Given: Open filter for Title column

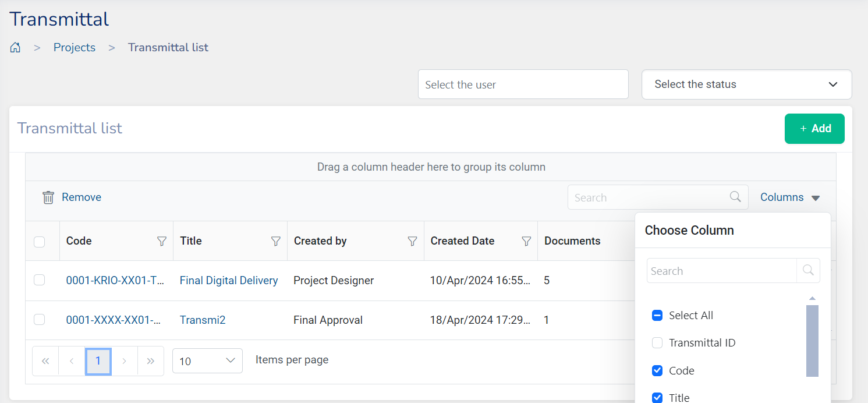Looking at the screenshot, I should 276,241.
